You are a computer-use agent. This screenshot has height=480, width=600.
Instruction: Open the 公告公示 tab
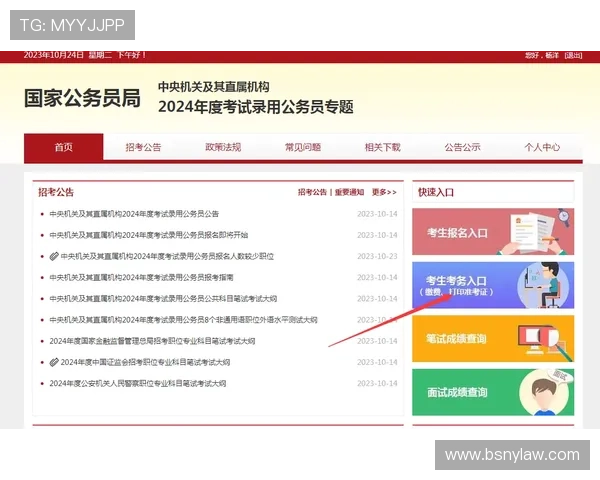point(462,147)
